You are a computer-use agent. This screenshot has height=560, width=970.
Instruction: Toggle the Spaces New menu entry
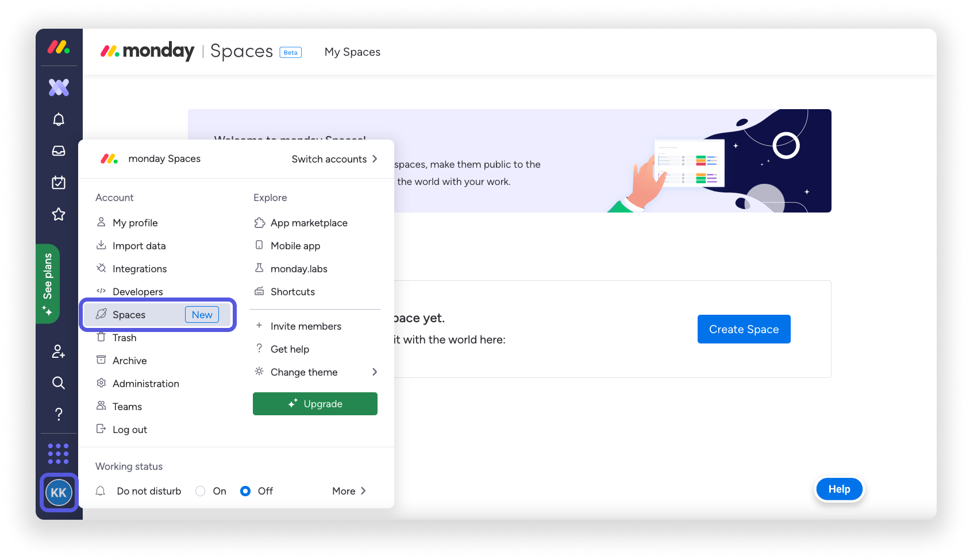(158, 314)
